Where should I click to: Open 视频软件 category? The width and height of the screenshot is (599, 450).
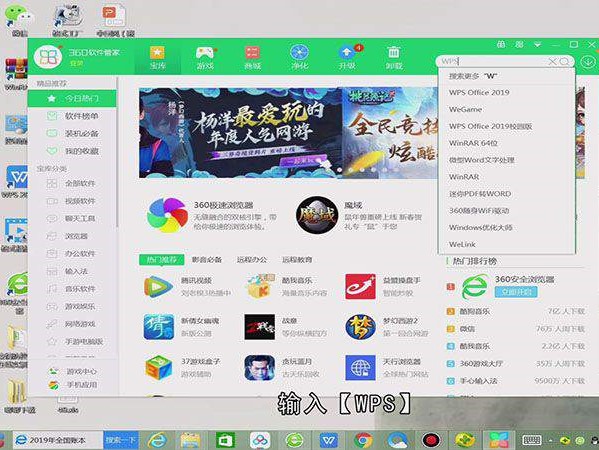72,201
